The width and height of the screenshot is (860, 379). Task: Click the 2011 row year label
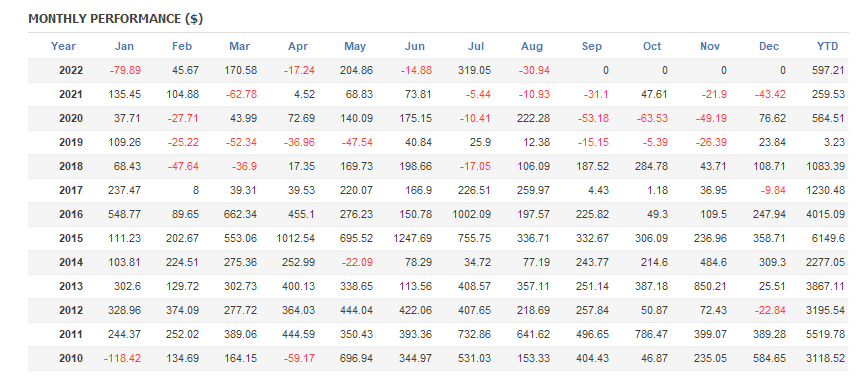(71, 335)
